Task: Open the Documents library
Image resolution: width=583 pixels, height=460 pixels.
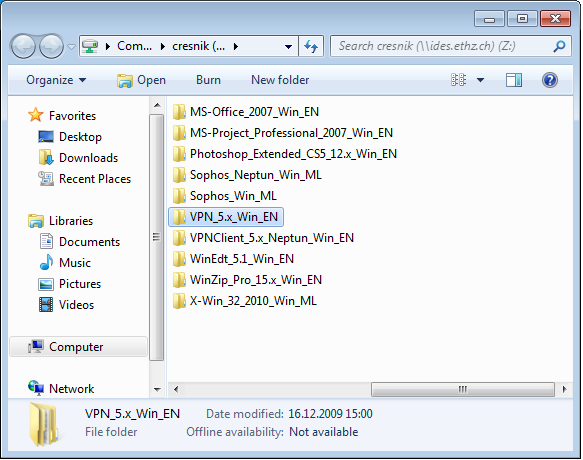Action: pyautogui.click(x=89, y=242)
